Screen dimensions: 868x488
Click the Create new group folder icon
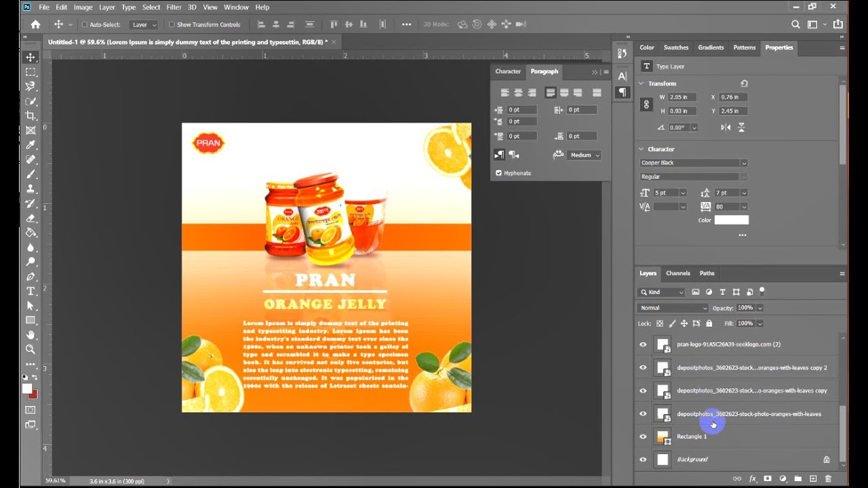click(x=798, y=479)
